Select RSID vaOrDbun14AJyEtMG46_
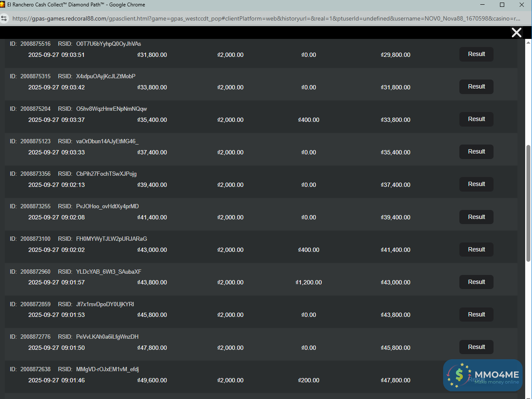The height and width of the screenshot is (399, 532). coord(107,142)
